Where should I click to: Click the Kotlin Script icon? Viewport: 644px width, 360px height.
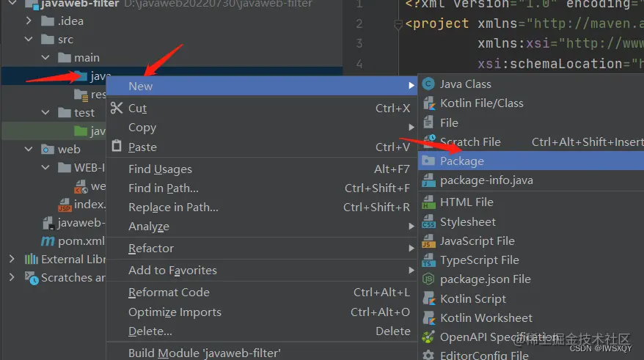[429, 298]
